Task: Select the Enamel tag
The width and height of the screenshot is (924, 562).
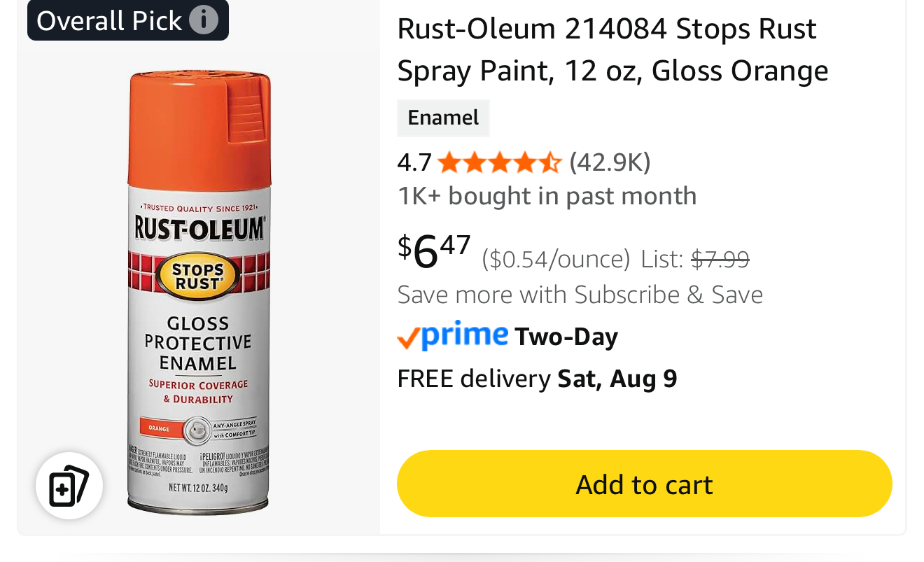Action: click(x=443, y=118)
